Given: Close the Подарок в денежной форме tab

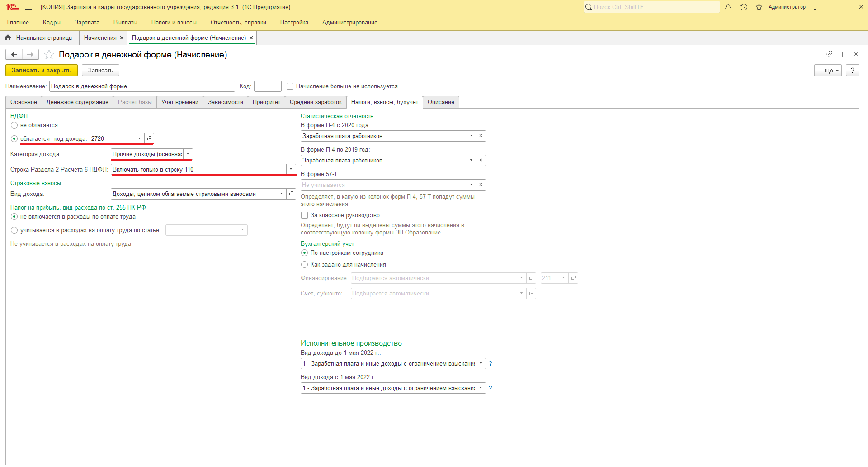Looking at the screenshot, I should point(251,38).
